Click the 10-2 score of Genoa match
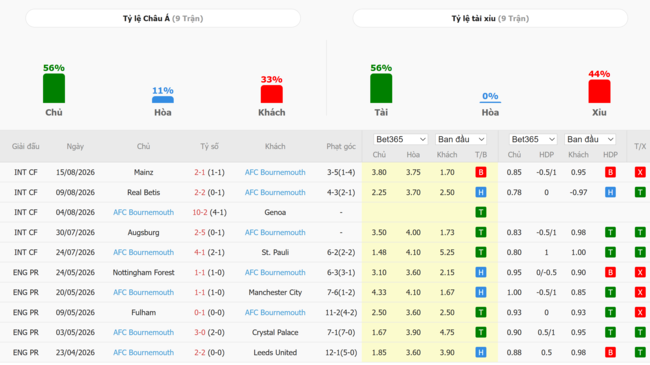The image size is (650, 365). click(x=200, y=212)
